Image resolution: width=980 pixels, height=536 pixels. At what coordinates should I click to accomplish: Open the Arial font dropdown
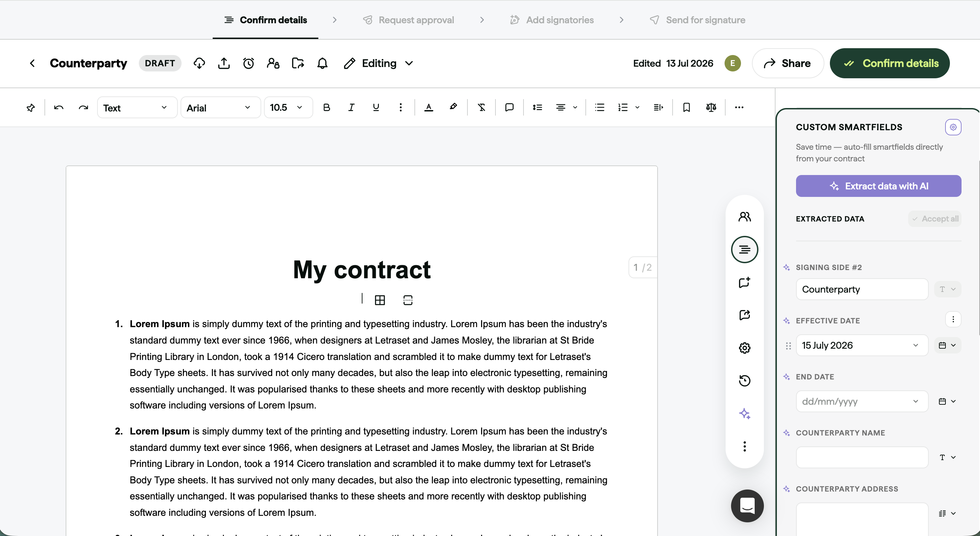[220, 108]
